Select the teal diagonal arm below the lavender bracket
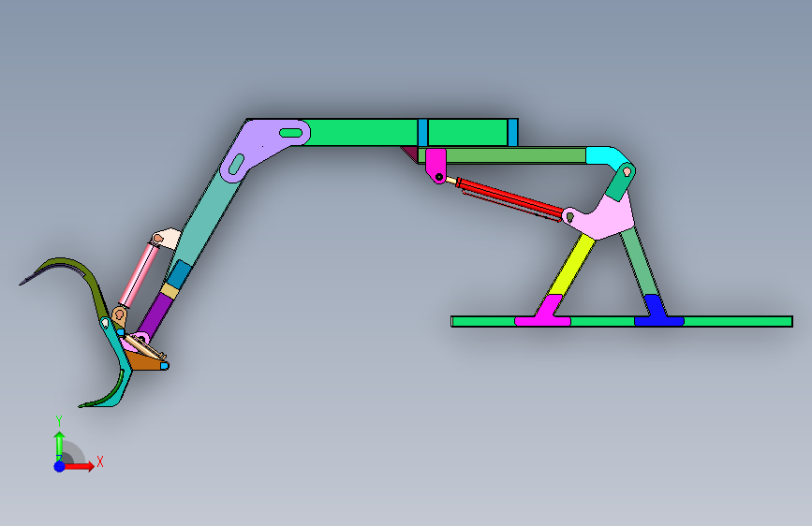The image size is (812, 526). [x=207, y=222]
